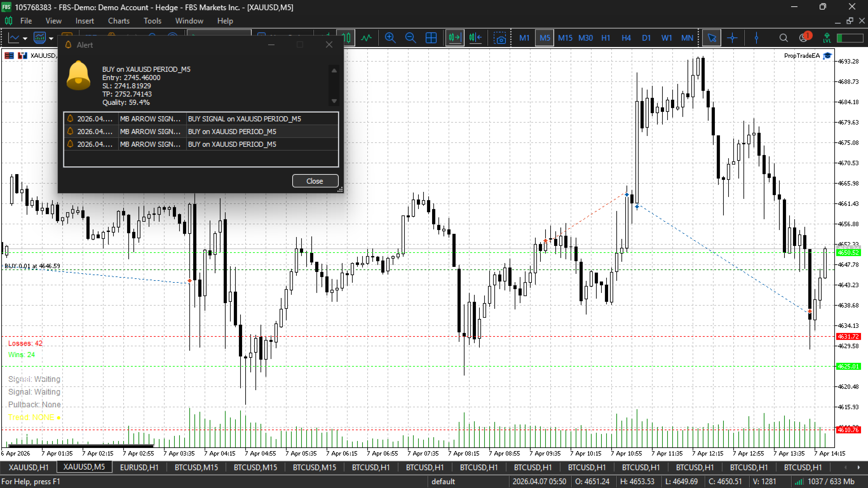Expand the chart type dropdown arrow
This screenshot has height=488, width=868.
click(25, 38)
